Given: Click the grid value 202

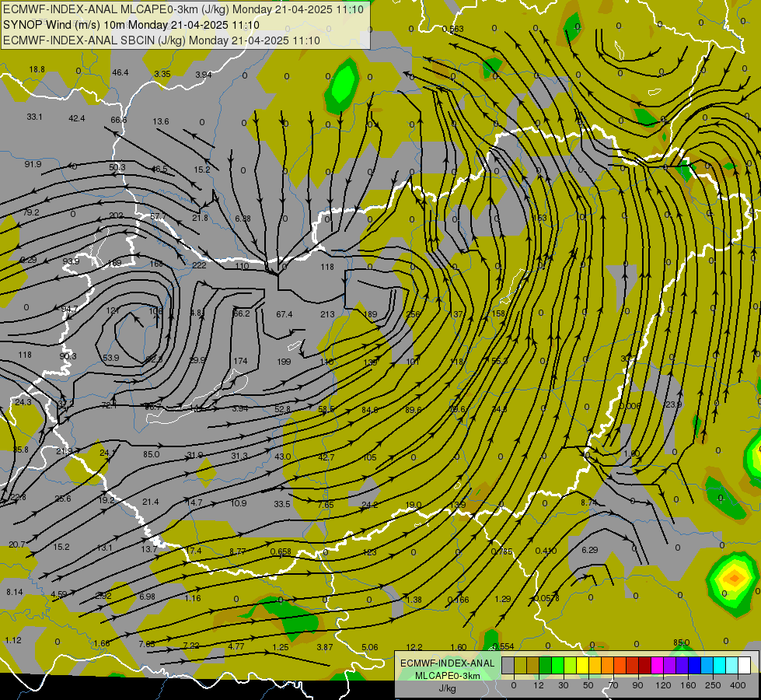Looking at the screenshot, I should click(x=116, y=215).
